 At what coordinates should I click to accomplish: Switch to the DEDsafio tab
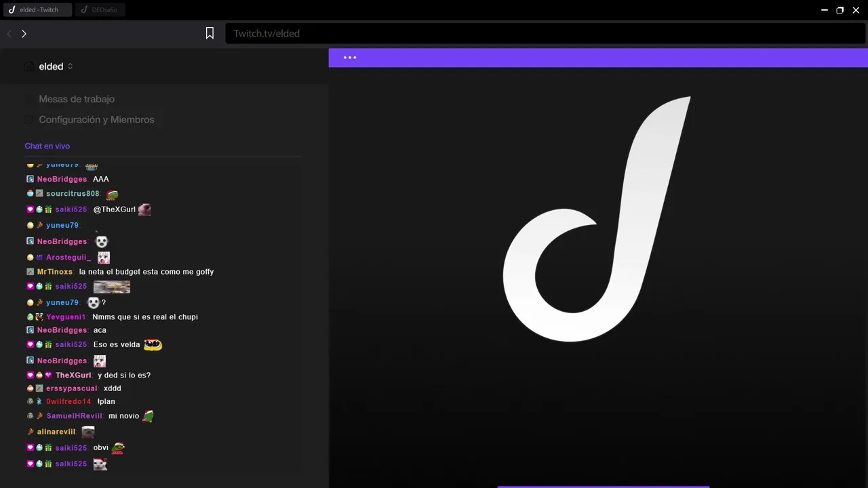point(100,10)
